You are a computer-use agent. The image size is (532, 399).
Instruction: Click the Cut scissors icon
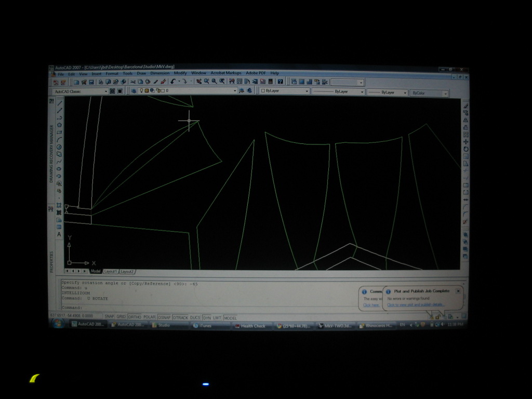click(x=133, y=82)
